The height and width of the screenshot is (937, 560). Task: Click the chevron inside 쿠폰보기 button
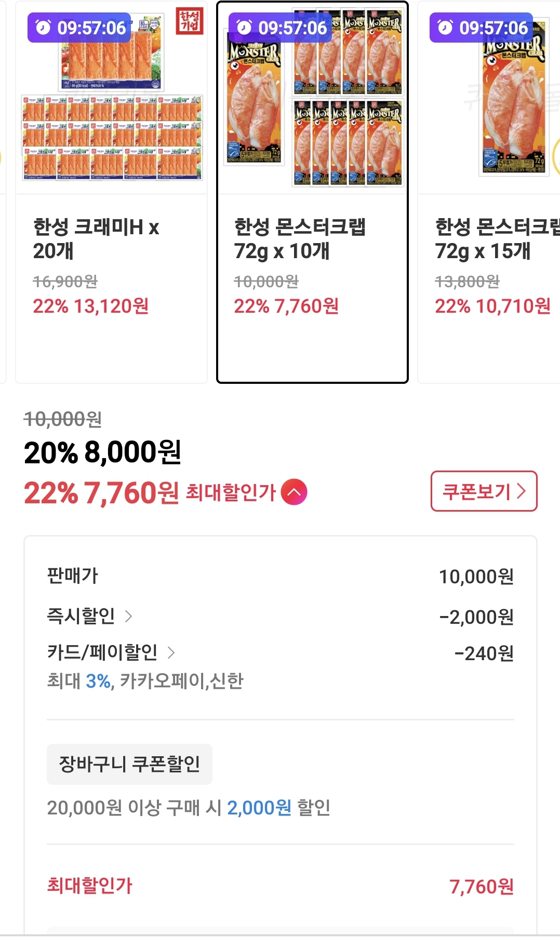(x=521, y=491)
